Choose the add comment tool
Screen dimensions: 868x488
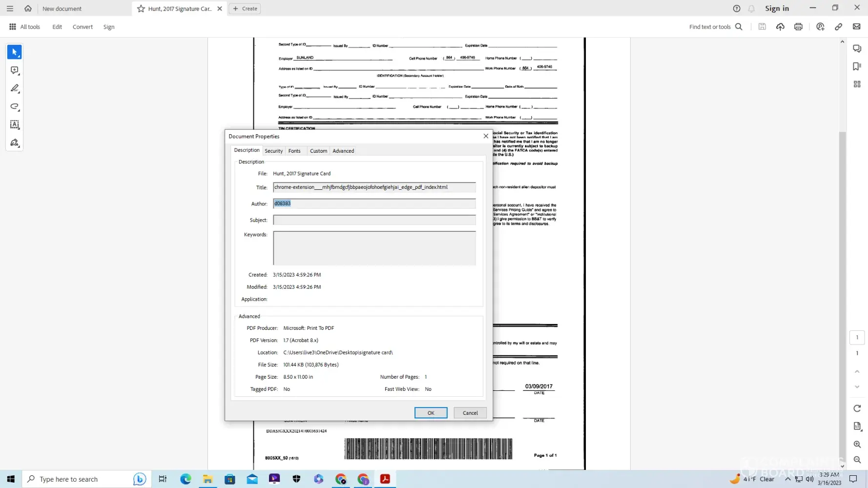(x=14, y=70)
